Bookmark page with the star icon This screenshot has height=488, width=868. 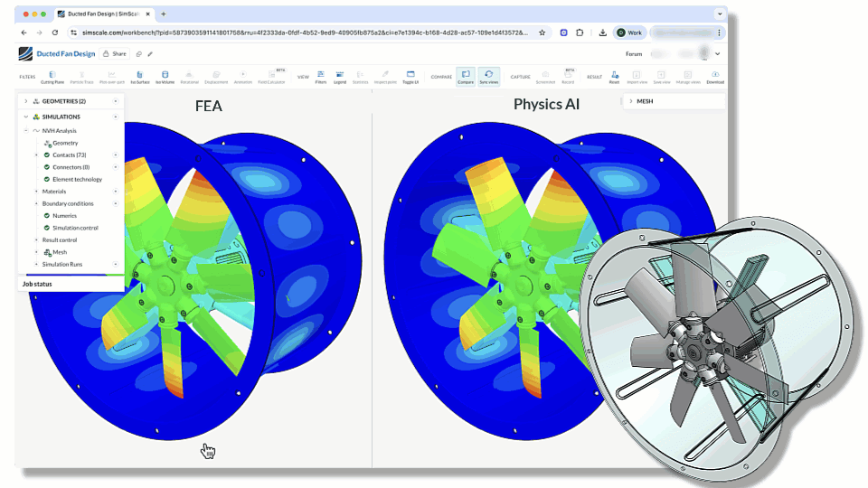click(x=542, y=33)
